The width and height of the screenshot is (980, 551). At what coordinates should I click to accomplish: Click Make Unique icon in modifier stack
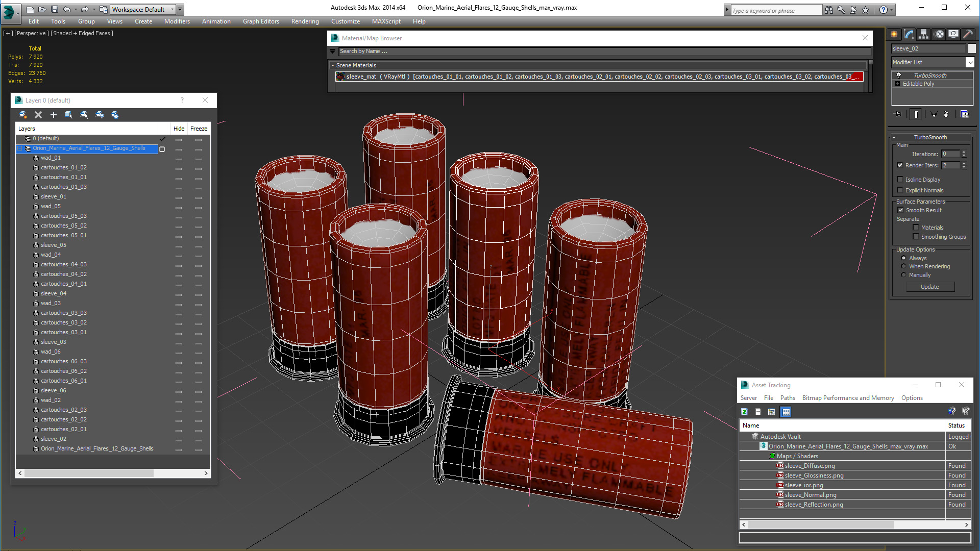coord(934,114)
